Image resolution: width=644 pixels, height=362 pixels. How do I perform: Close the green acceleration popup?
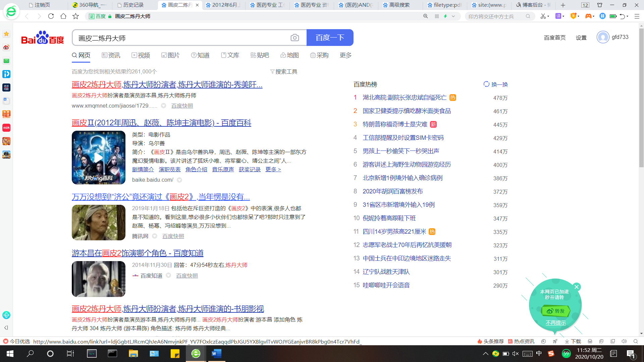577,287
